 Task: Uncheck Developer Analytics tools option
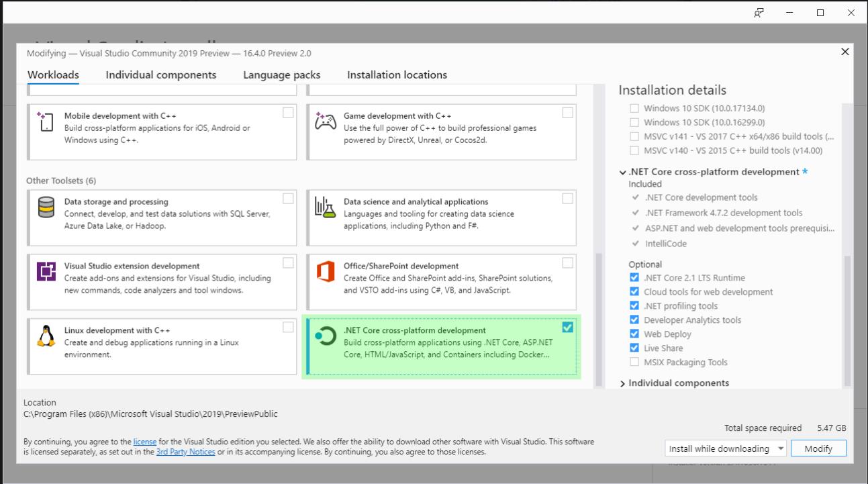[634, 320]
